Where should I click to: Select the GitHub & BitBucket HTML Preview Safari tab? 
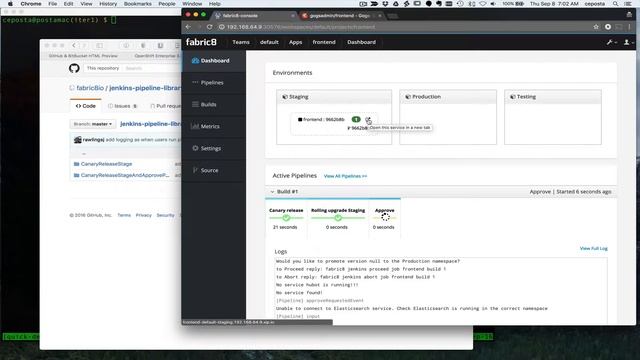coord(83,56)
